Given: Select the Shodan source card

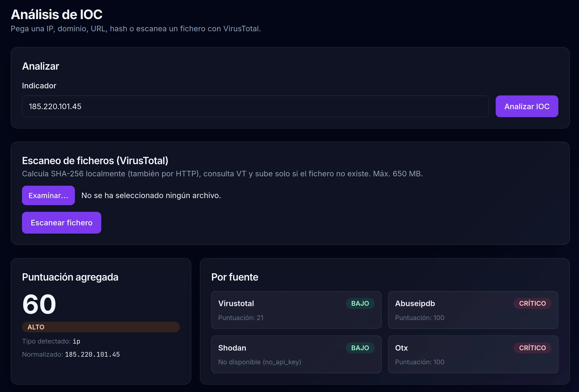Looking at the screenshot, I should 296,354.
